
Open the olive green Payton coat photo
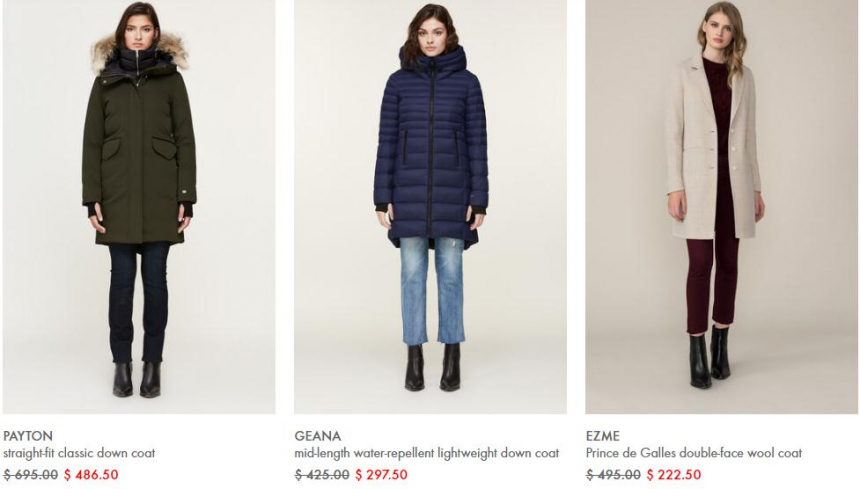tap(139, 207)
